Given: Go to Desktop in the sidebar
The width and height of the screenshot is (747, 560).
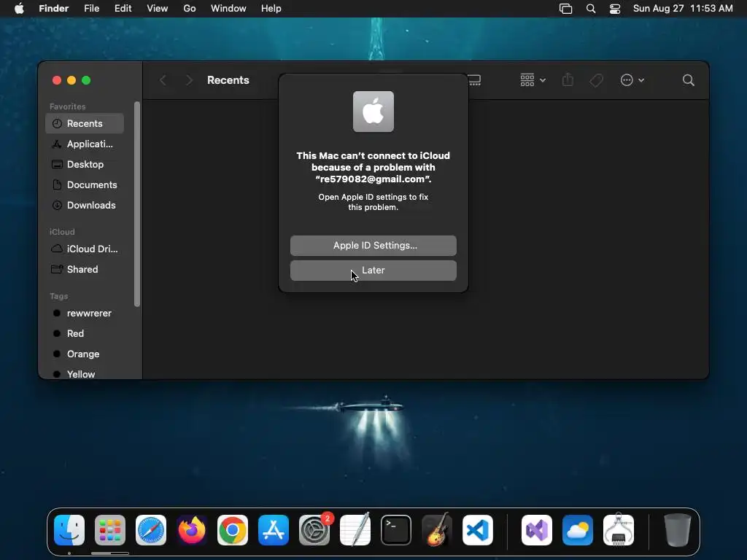Looking at the screenshot, I should (x=85, y=164).
